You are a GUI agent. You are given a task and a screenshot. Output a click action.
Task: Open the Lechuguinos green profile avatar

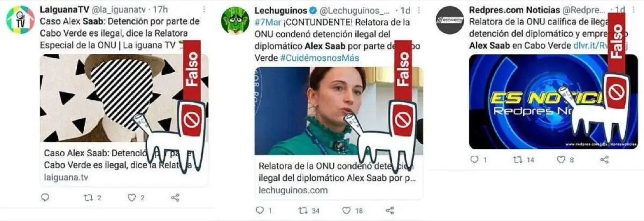pyautogui.click(x=235, y=20)
